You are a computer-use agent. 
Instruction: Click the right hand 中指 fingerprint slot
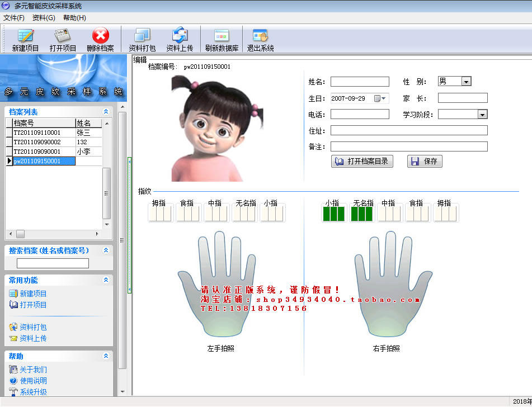tap(390, 213)
